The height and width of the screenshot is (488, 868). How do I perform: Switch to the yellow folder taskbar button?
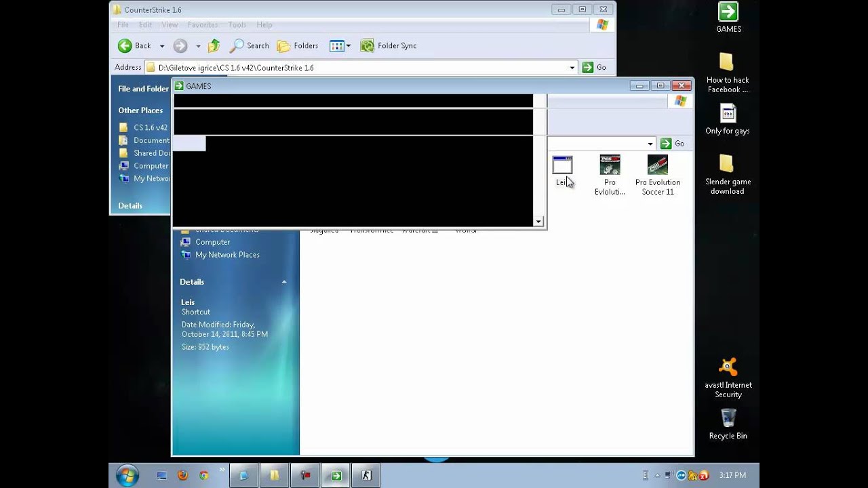pyautogui.click(x=275, y=476)
